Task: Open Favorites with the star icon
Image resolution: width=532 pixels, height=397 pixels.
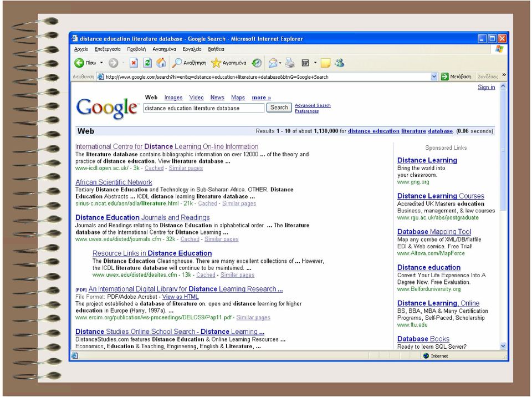Action: coord(216,63)
